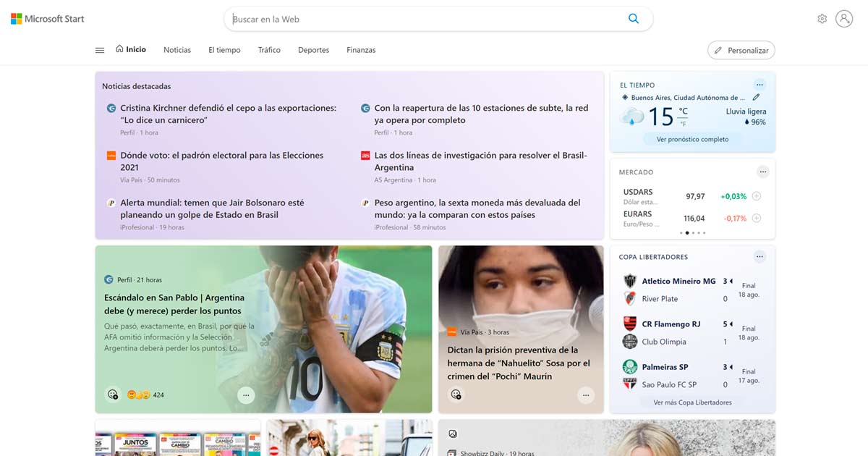Click iProfesional icon beside Bolsonaro headline

tap(111, 203)
